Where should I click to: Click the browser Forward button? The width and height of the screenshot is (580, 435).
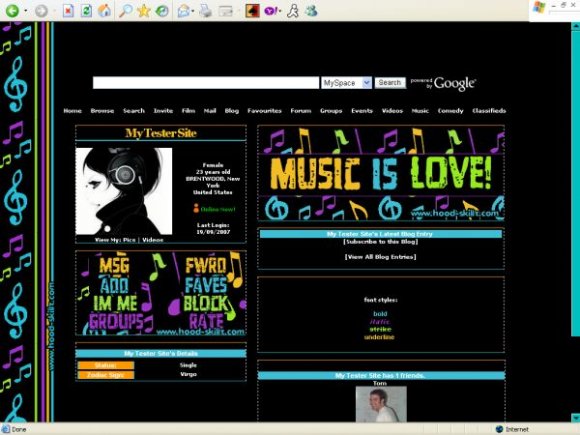[41, 11]
